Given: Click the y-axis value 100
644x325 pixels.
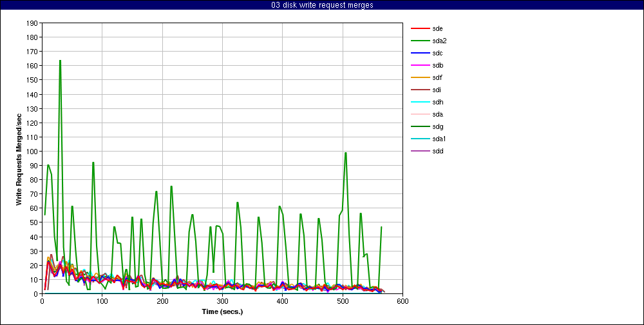Looking at the screenshot, I should pyautogui.click(x=33, y=152).
